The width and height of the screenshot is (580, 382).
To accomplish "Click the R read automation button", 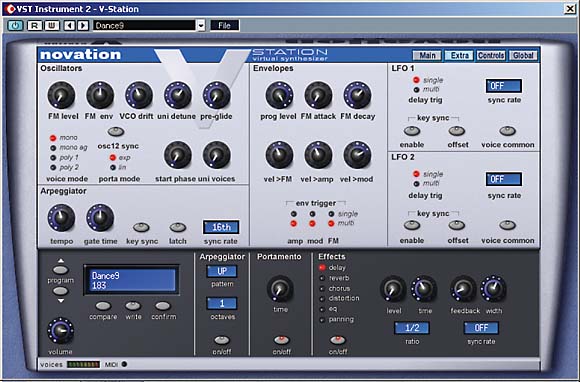I will tap(34, 26).
